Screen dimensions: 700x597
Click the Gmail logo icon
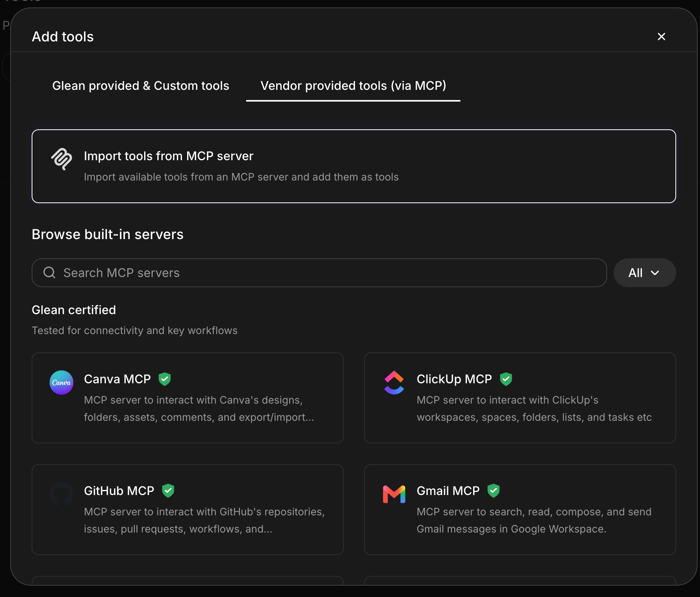pyautogui.click(x=394, y=494)
